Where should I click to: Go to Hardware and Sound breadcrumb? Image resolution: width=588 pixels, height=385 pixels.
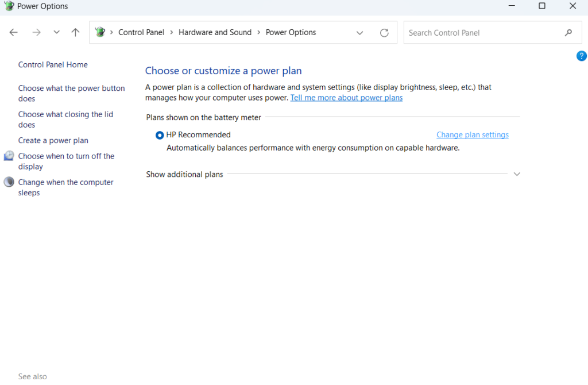tap(215, 33)
